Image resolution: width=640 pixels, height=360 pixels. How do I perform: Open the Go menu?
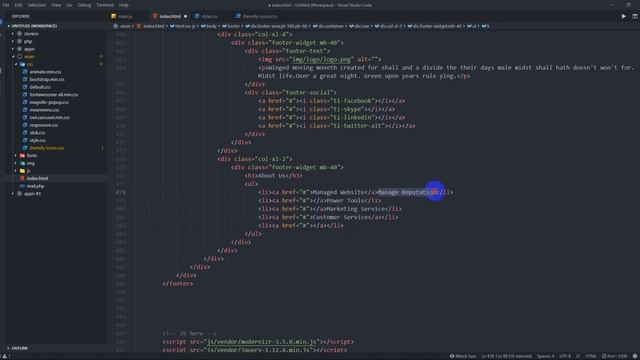click(69, 5)
